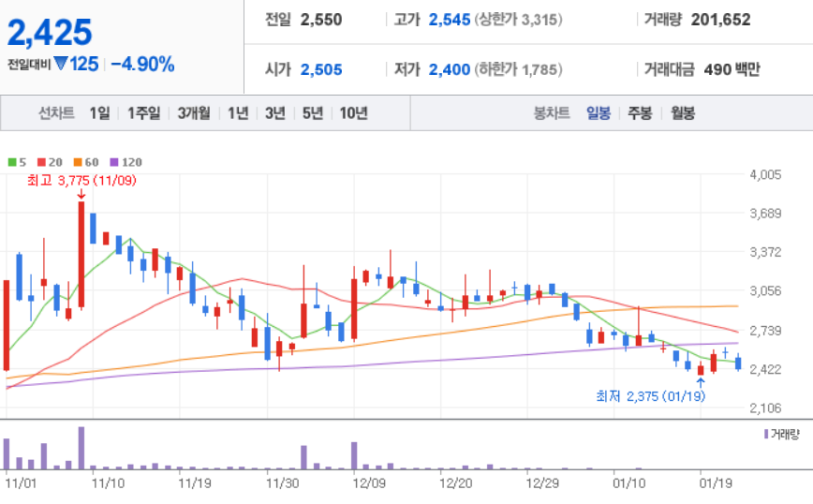Screen dimensions: 813x504
Task: Click the 저가 value 2,400
Action: (x=450, y=69)
